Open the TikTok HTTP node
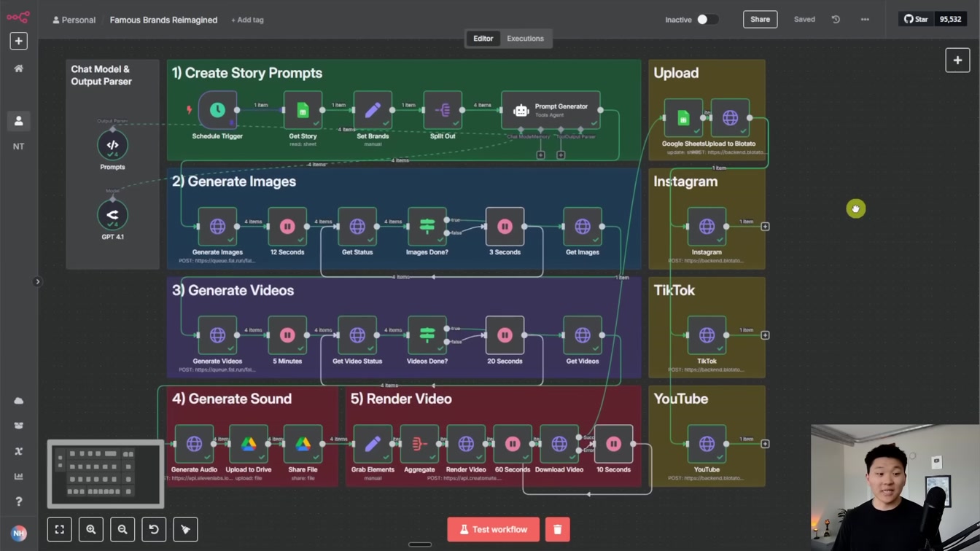The image size is (980, 551). [707, 335]
